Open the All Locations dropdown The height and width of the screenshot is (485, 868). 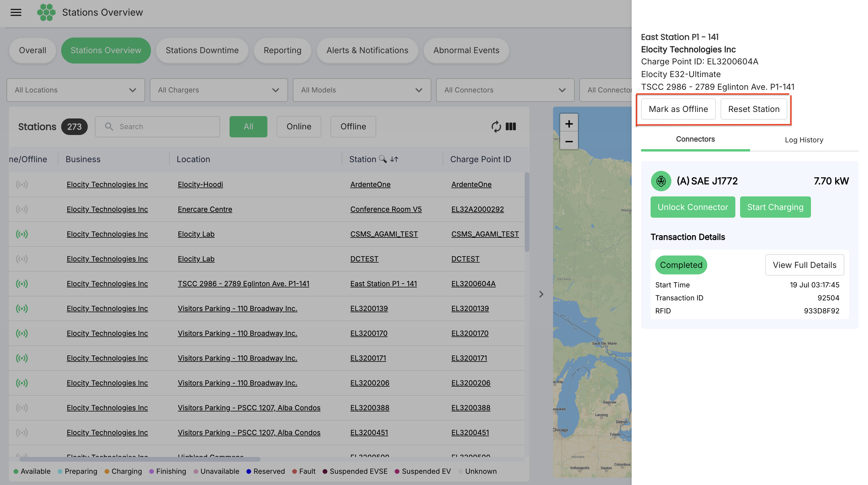coord(76,90)
